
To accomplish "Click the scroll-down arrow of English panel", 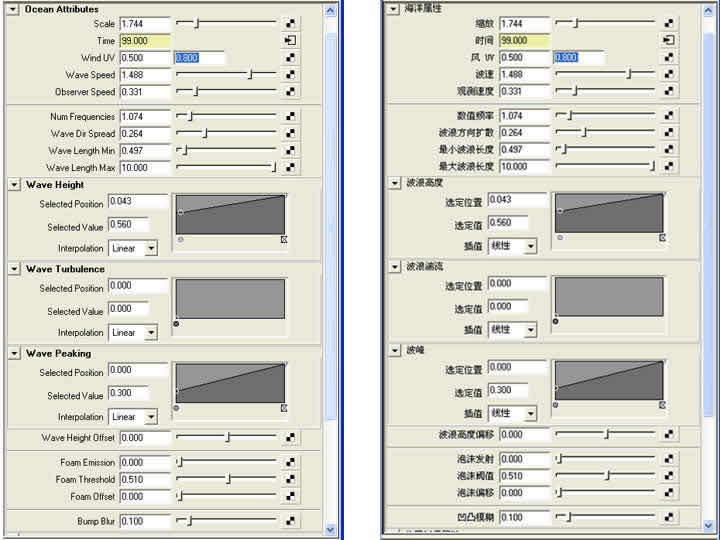I will coord(330,529).
